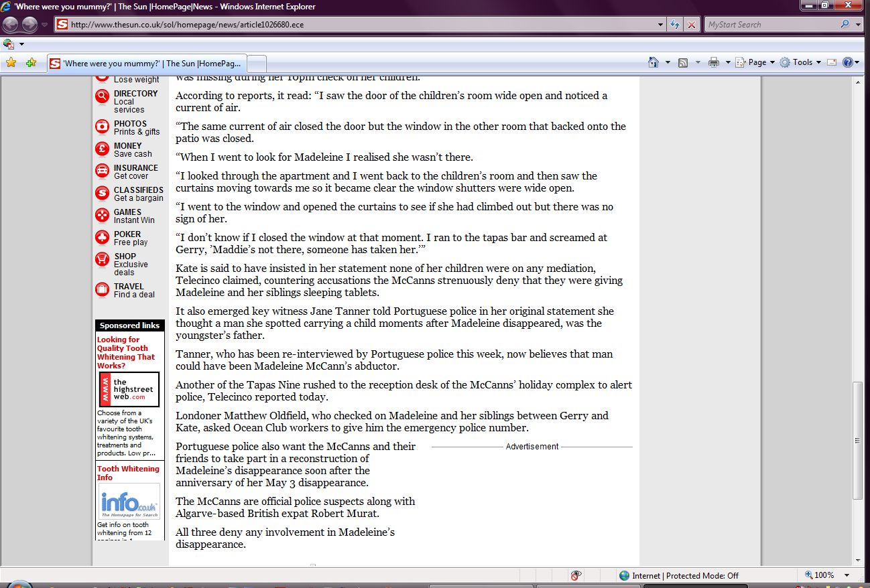Open the search provider dropdown arrow
This screenshot has width=870, height=588.
pos(859,25)
